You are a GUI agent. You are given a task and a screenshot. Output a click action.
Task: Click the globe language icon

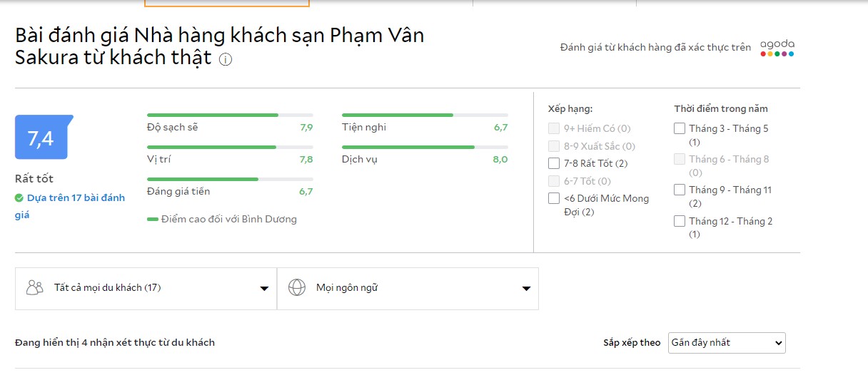pos(296,288)
